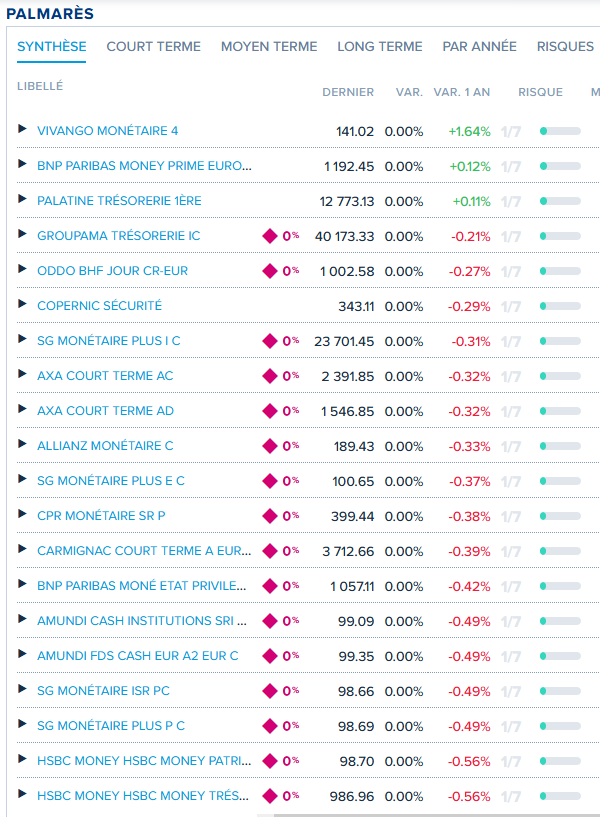Click pink diamond icon beside ODDO BHF JOUR CR-EUR
The height and width of the screenshot is (817, 600).
pos(269,271)
